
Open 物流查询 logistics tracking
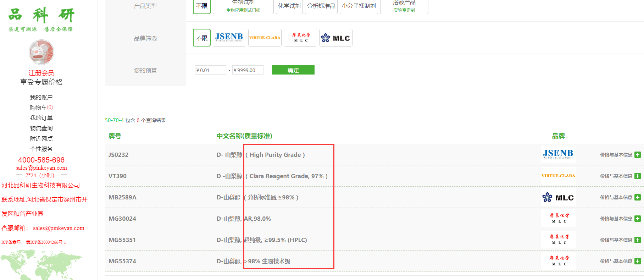(x=41, y=128)
